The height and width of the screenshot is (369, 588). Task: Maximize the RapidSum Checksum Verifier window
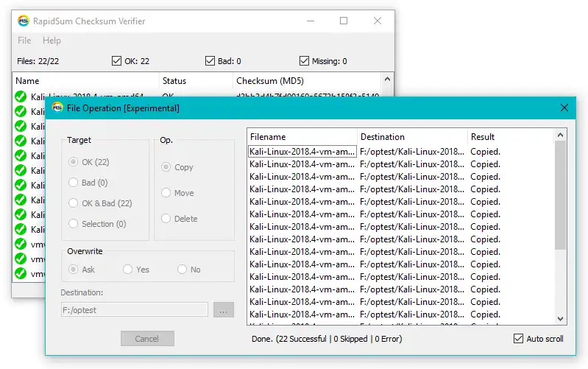click(344, 21)
